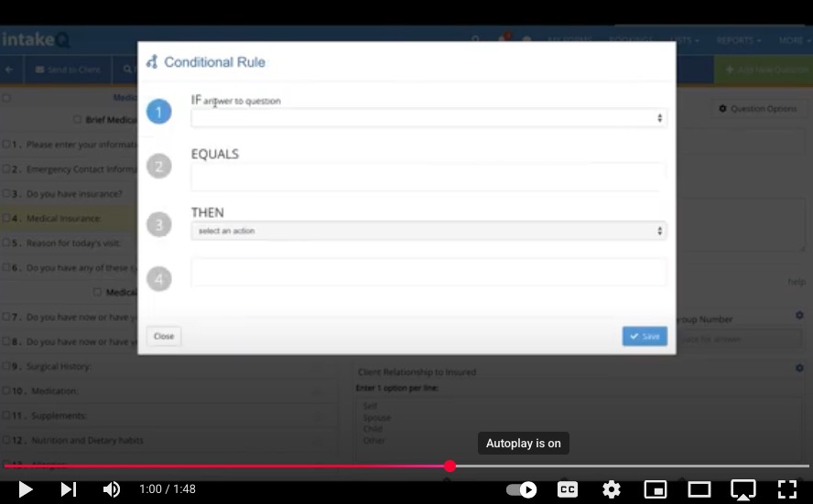Switch to miniplayer mode
813x504 pixels.
656,489
